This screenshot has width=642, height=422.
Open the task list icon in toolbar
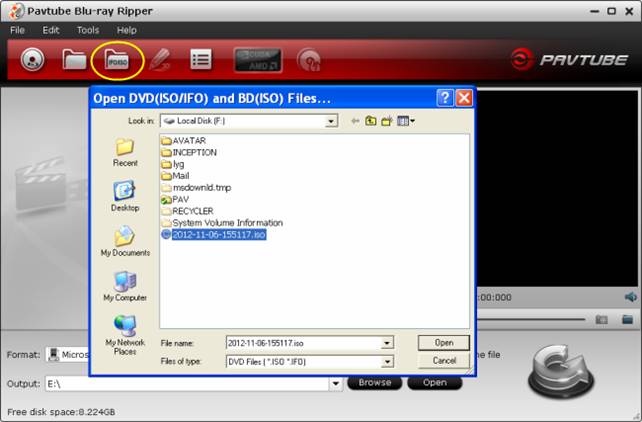[x=201, y=60]
